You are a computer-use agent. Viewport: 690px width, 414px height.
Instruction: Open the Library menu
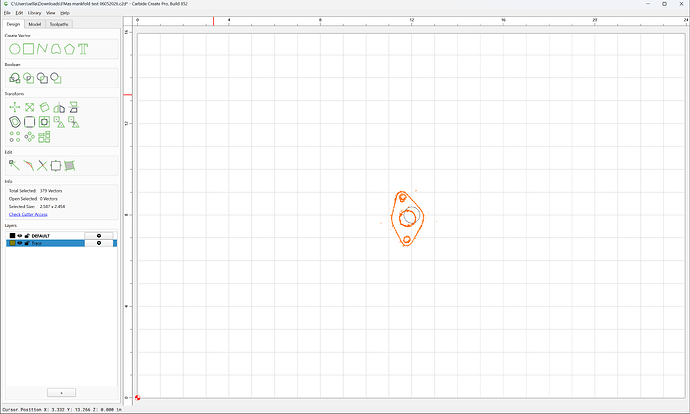click(x=34, y=13)
